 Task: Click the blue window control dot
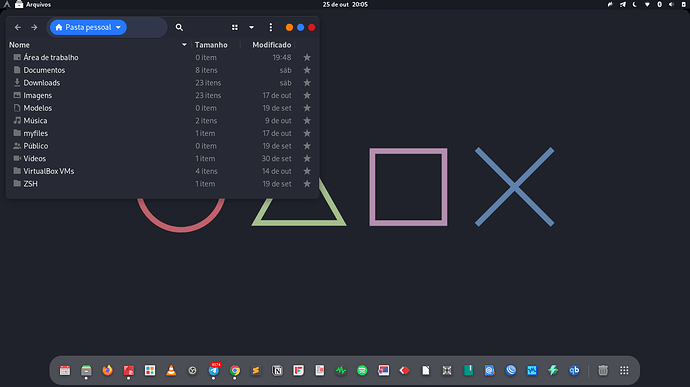[x=301, y=27]
